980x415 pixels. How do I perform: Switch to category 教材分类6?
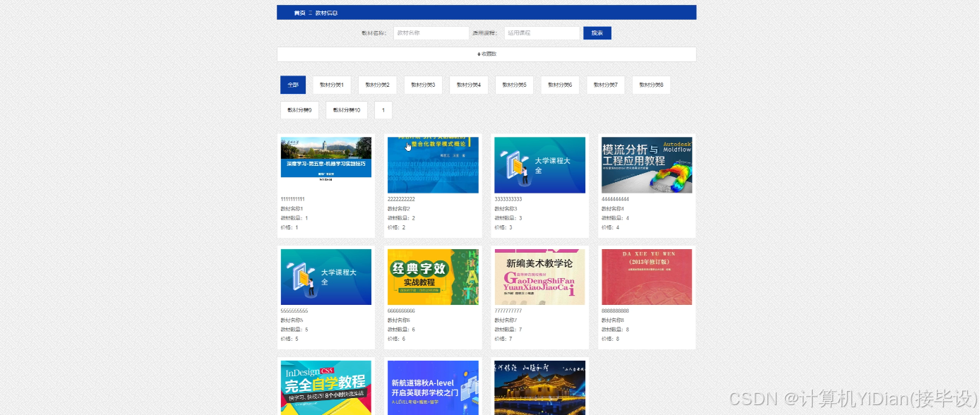click(x=560, y=85)
